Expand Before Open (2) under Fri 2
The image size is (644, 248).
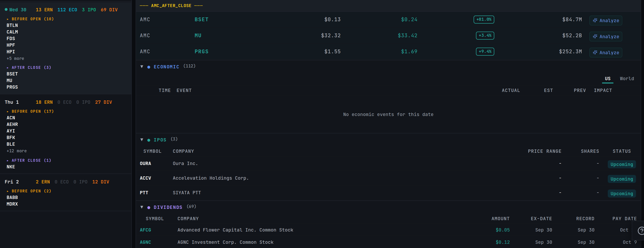29,191
